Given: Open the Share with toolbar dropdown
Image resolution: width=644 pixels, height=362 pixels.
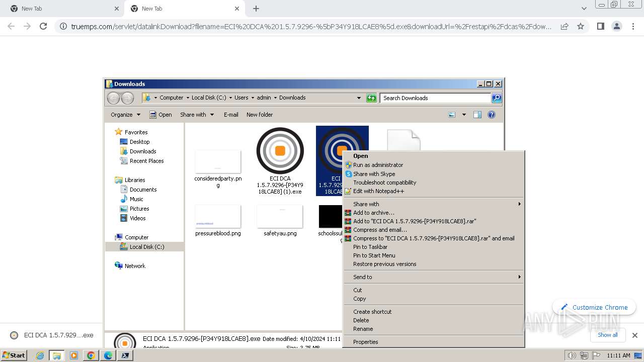Looking at the screenshot, I should click(x=197, y=115).
